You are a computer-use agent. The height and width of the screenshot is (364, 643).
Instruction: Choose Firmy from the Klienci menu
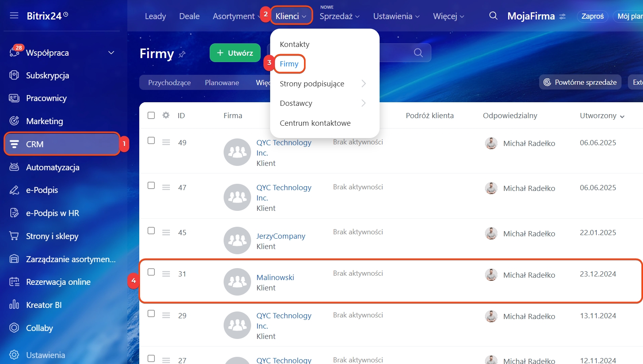click(289, 64)
